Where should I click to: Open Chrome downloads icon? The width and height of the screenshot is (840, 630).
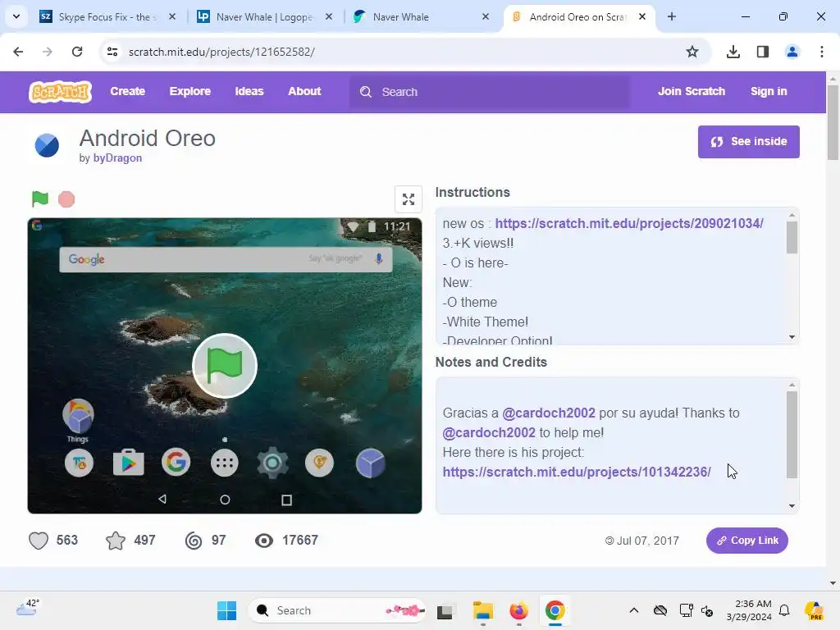tap(733, 52)
